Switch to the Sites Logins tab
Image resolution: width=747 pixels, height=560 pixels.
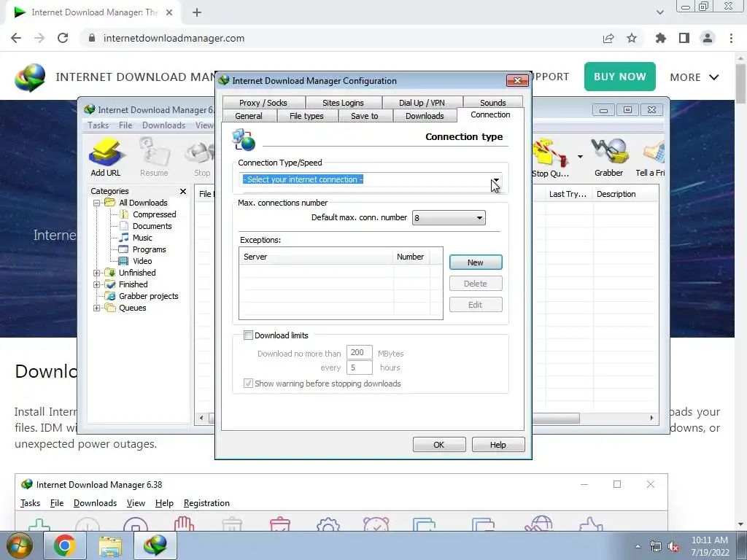coord(343,103)
